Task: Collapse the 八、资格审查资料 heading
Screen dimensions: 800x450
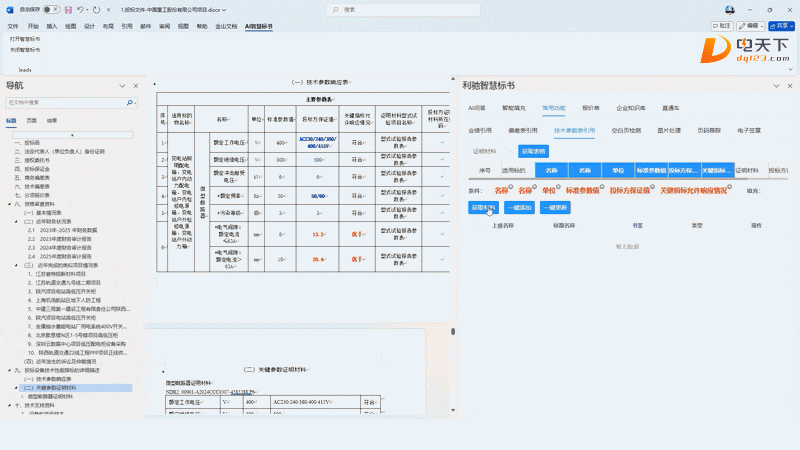Action: coord(10,204)
